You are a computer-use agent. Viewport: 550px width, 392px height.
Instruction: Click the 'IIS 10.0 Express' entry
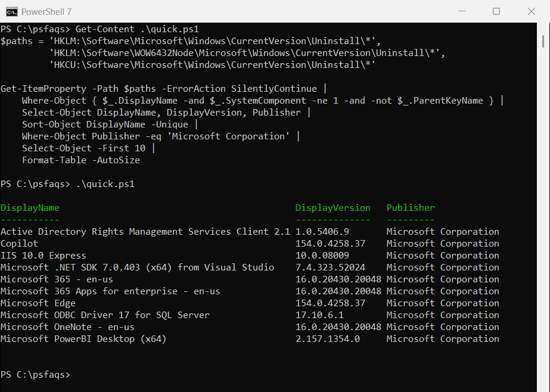coord(43,255)
